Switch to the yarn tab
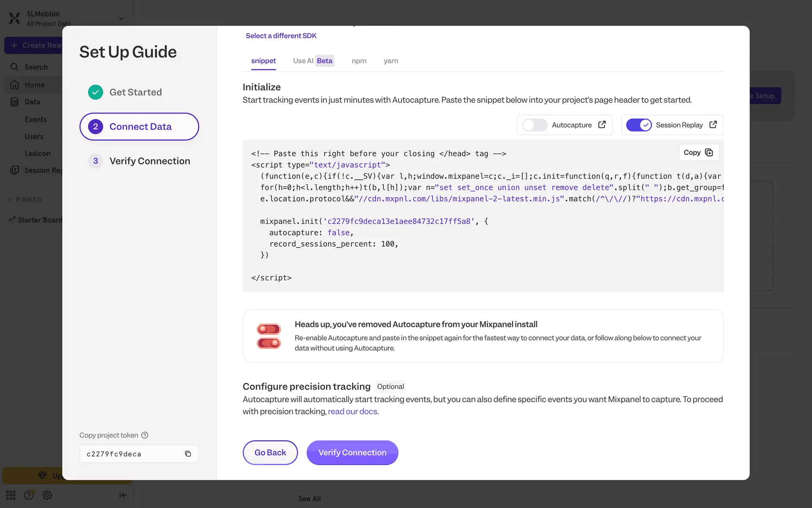 coord(391,61)
